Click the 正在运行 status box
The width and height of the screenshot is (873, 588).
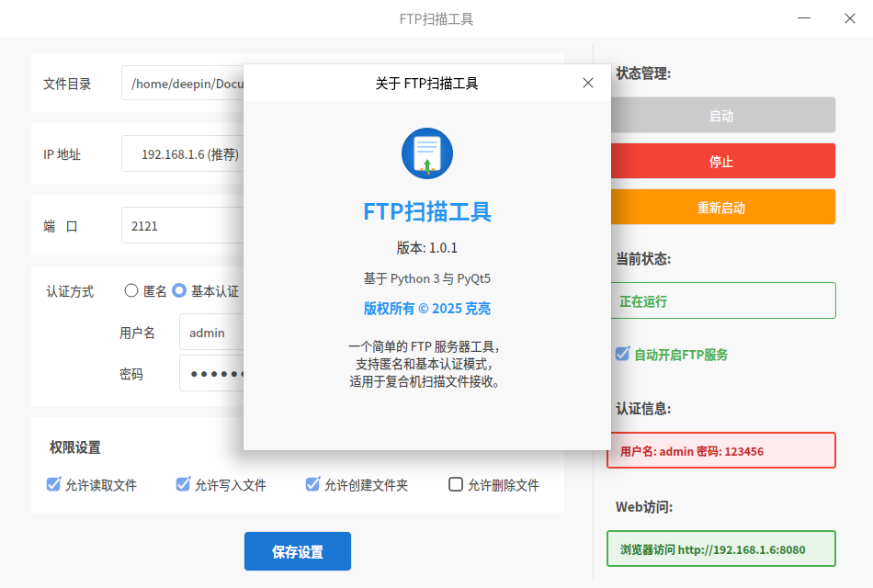click(723, 300)
